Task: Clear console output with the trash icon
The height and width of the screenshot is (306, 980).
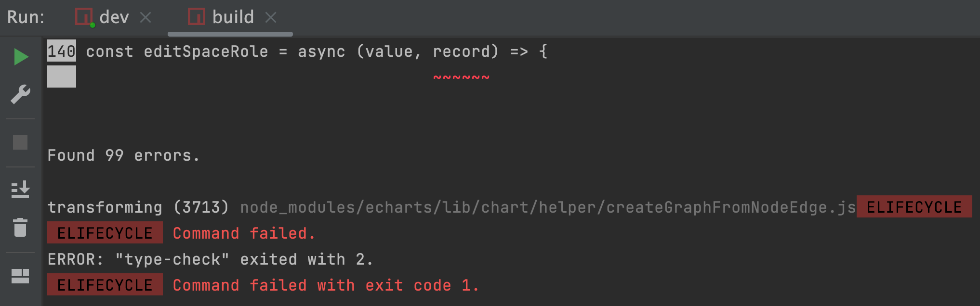Action: [x=21, y=227]
